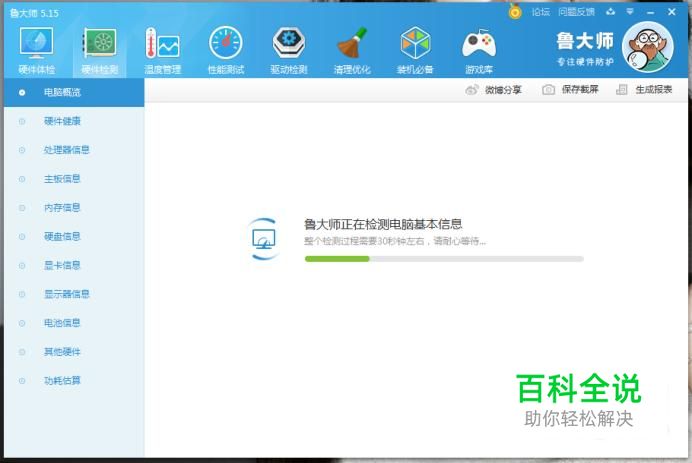Click 保存截屏 save screenshot button
The image size is (692, 463).
pyautogui.click(x=570, y=90)
